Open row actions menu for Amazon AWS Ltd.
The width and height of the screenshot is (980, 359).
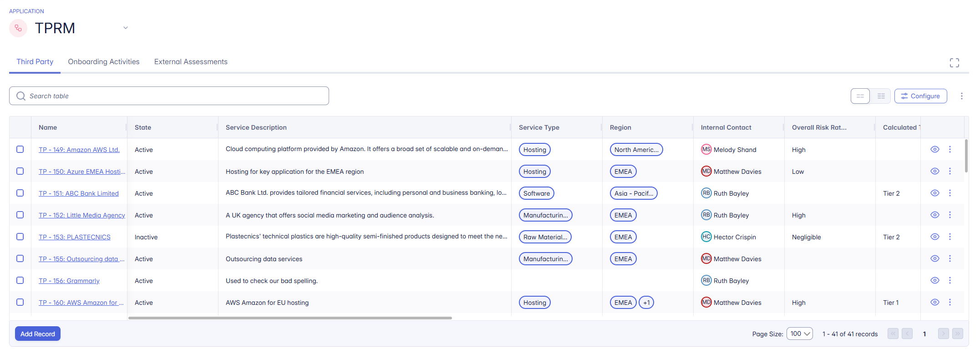click(950, 149)
